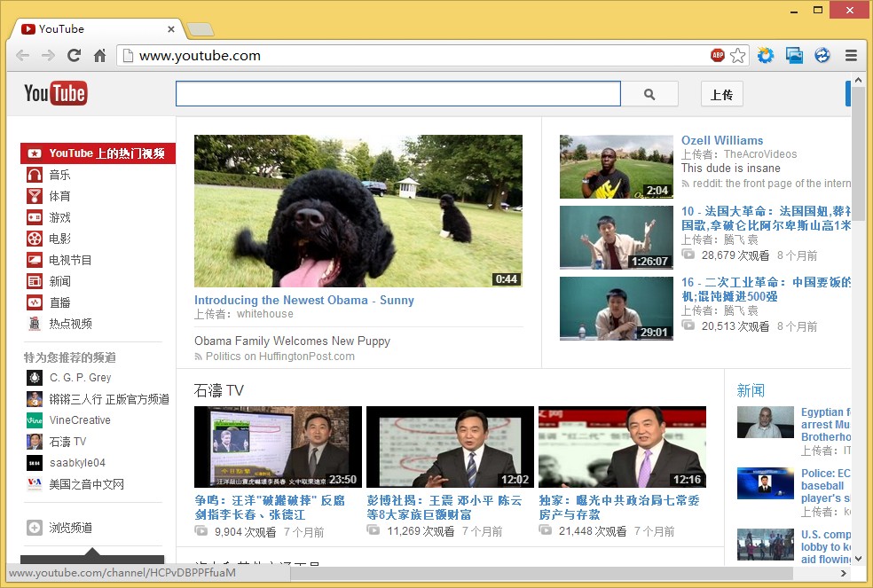Open the 音乐 music category icon
The height and width of the screenshot is (588, 873).
click(x=35, y=175)
